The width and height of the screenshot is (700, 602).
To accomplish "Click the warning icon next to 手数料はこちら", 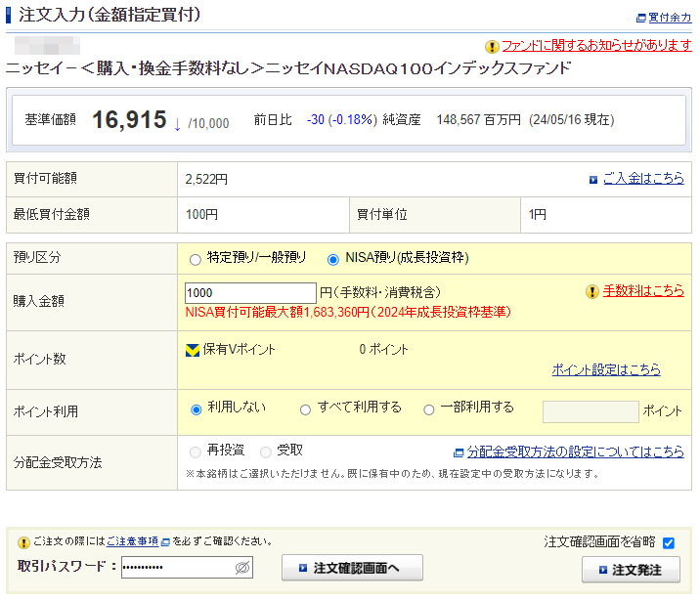I will tap(591, 291).
